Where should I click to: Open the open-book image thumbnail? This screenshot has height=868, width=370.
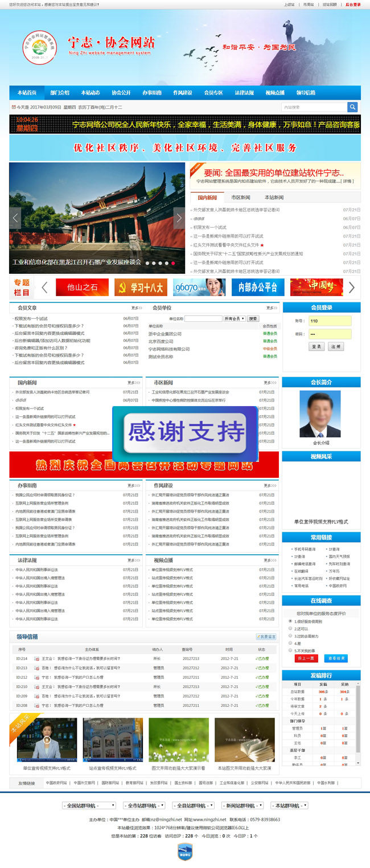244,740
